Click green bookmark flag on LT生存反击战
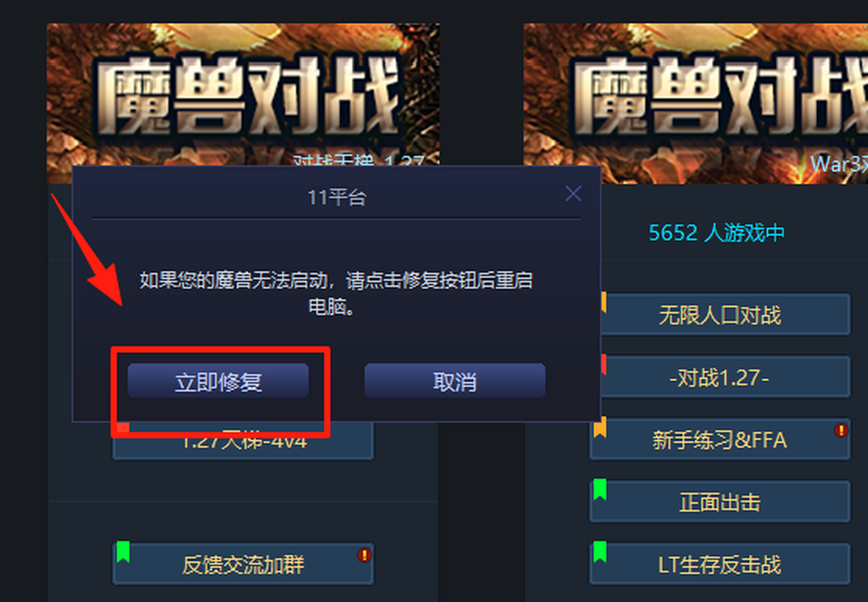Screen dimensions: 868x602 point(600,551)
